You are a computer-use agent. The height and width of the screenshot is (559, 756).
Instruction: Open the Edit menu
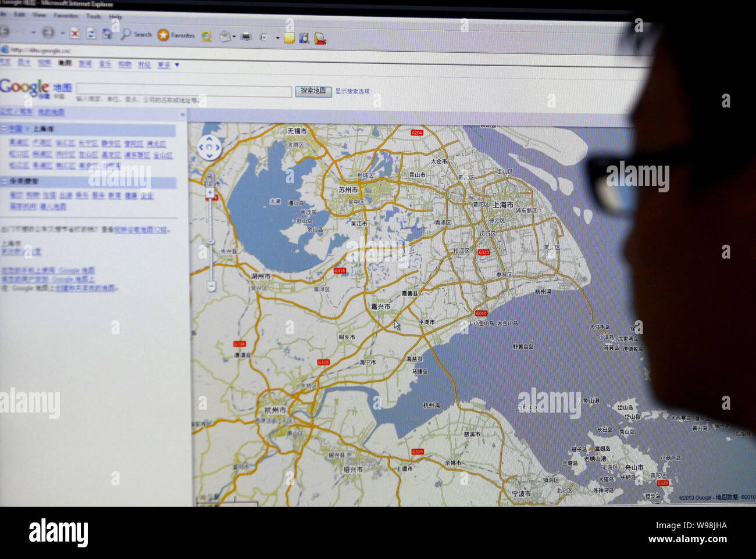tap(19, 14)
